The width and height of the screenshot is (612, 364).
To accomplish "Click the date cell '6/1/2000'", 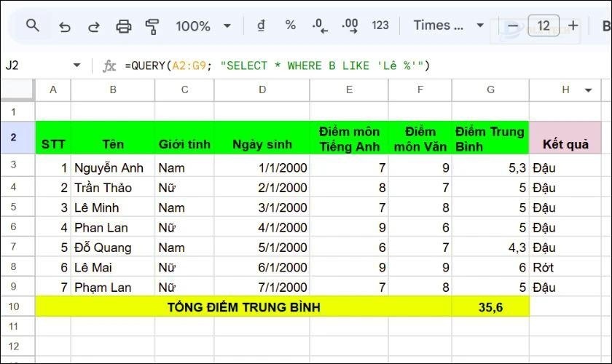I will [x=262, y=267].
